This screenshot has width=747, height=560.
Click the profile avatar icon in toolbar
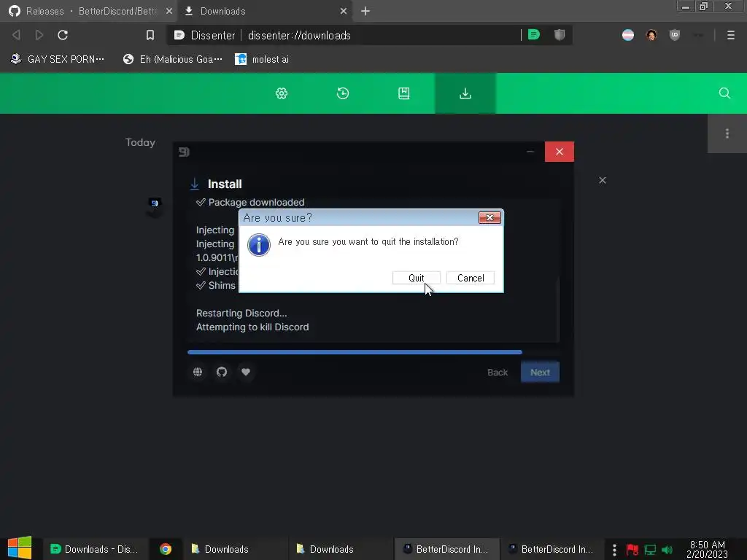[651, 35]
